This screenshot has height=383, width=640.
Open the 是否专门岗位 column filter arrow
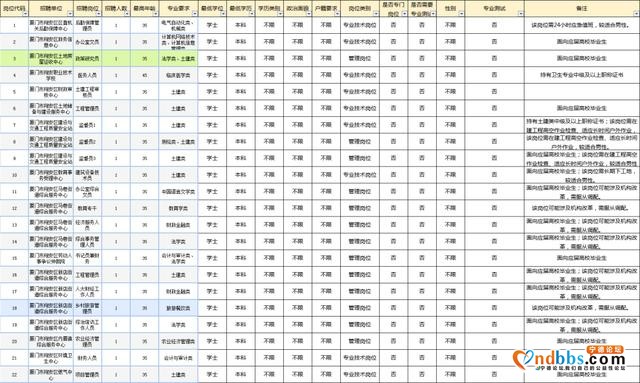[x=404, y=14]
